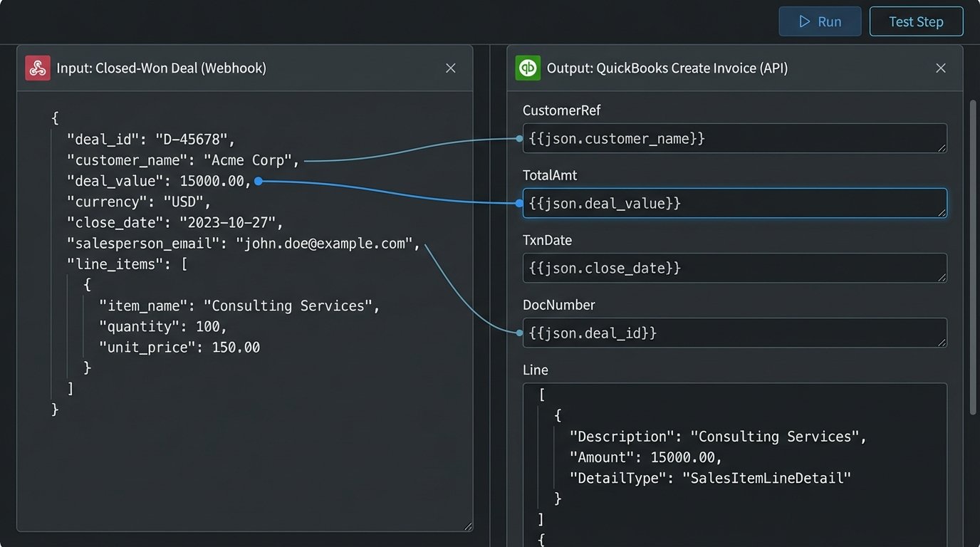This screenshot has height=547, width=980.
Task: Click the output panel vertical scrollbar
Action: pos(973,256)
